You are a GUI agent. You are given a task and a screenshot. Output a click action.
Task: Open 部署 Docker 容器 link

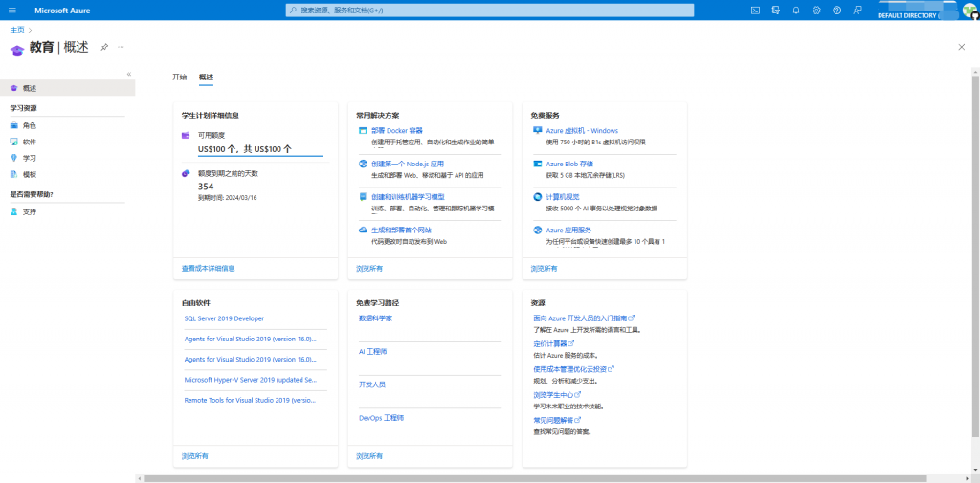397,131
